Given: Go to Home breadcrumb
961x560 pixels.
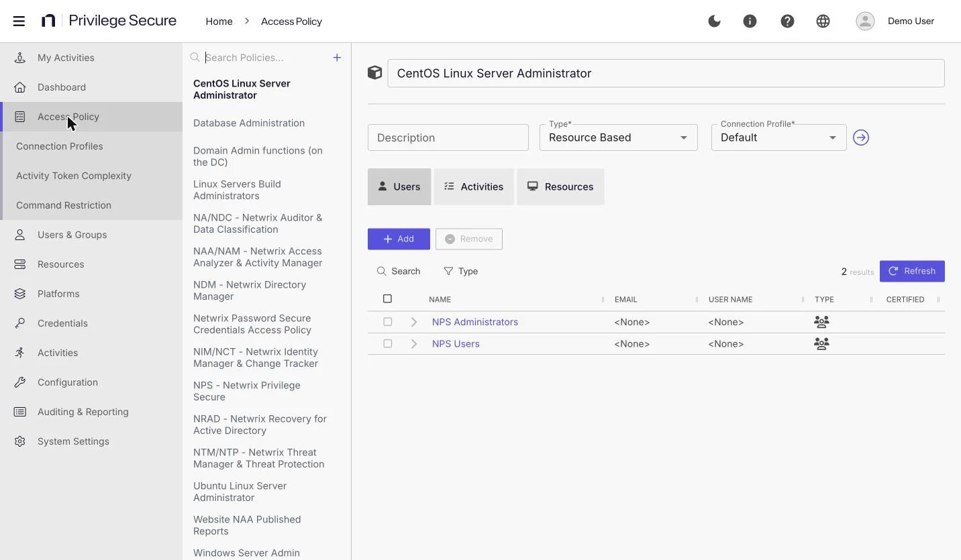Looking at the screenshot, I should pyautogui.click(x=219, y=21).
